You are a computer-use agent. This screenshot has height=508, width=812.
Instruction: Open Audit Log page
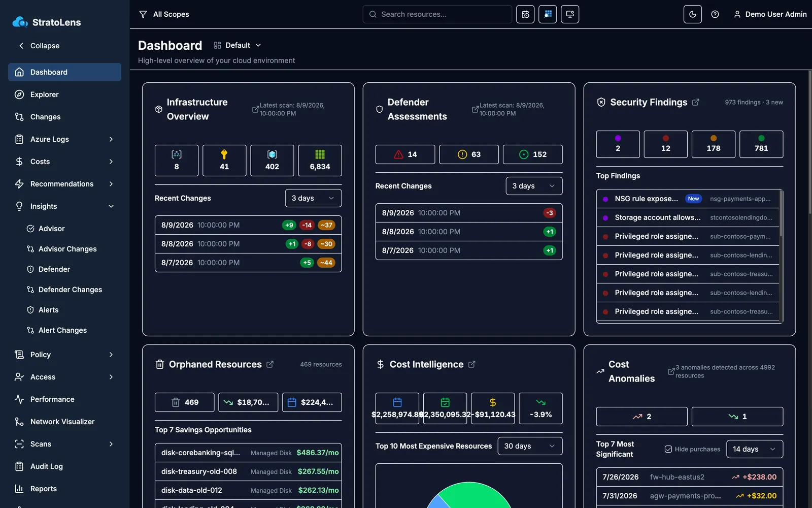(x=64, y=466)
